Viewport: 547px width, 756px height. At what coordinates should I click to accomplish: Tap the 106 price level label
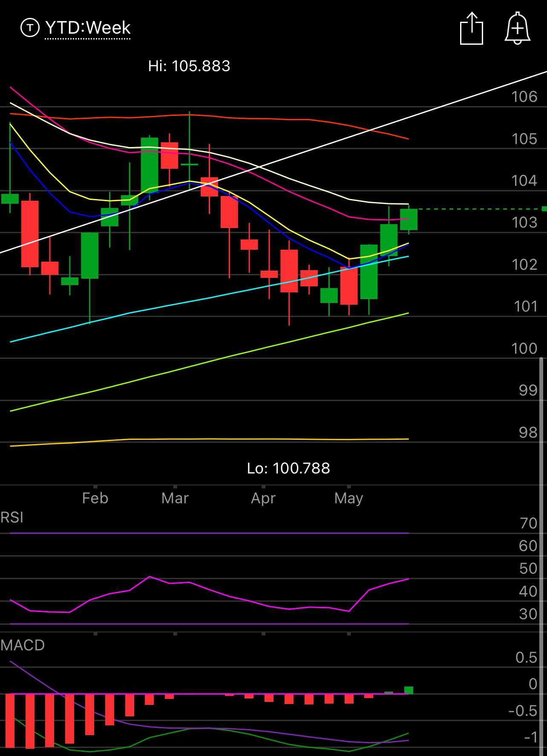tap(524, 97)
